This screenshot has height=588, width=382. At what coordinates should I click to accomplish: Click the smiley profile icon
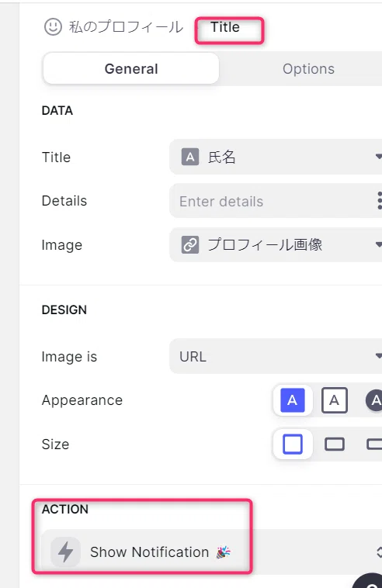coord(53,27)
